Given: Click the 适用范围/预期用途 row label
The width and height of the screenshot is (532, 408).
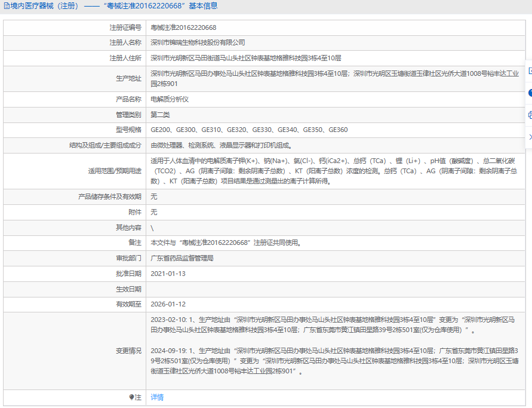Looking at the screenshot, I should click(113, 171).
